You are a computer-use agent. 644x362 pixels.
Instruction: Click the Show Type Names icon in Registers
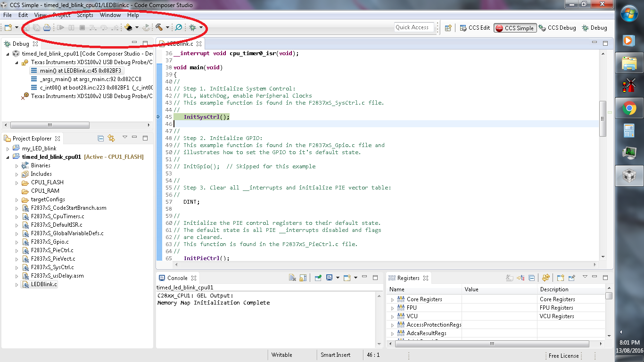pos(510,278)
